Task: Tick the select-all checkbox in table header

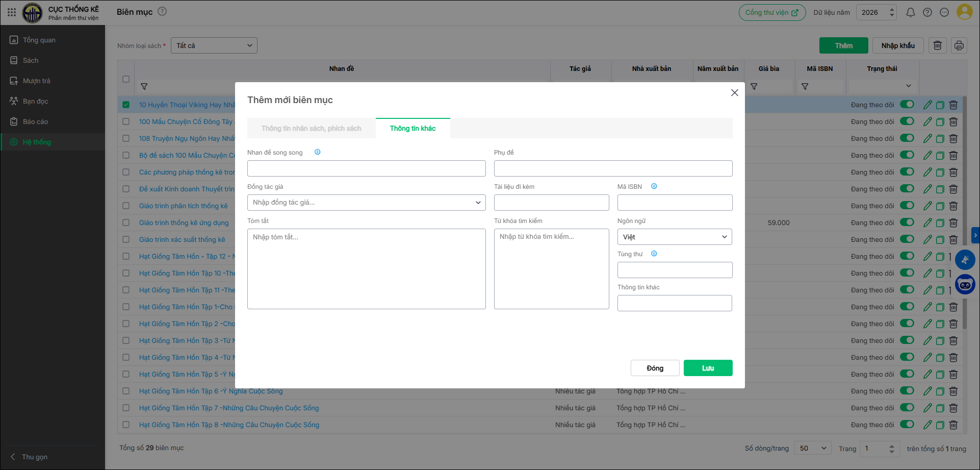Action: click(126, 79)
